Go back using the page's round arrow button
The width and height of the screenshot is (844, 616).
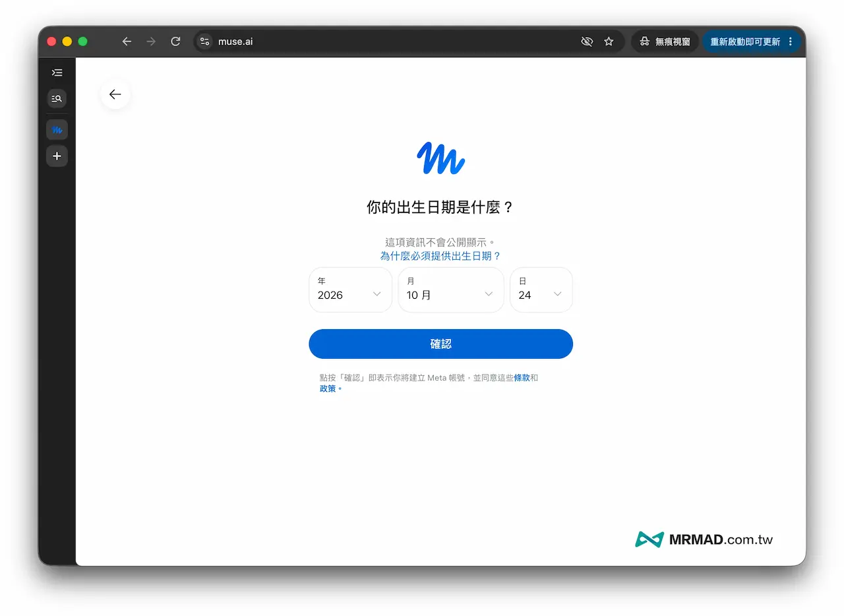click(x=115, y=94)
